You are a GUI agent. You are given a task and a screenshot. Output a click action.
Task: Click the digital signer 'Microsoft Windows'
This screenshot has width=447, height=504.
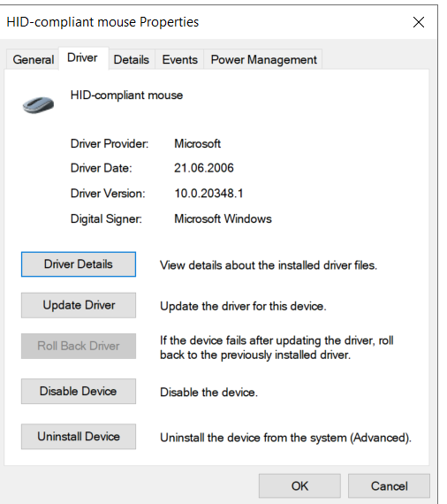point(223,219)
